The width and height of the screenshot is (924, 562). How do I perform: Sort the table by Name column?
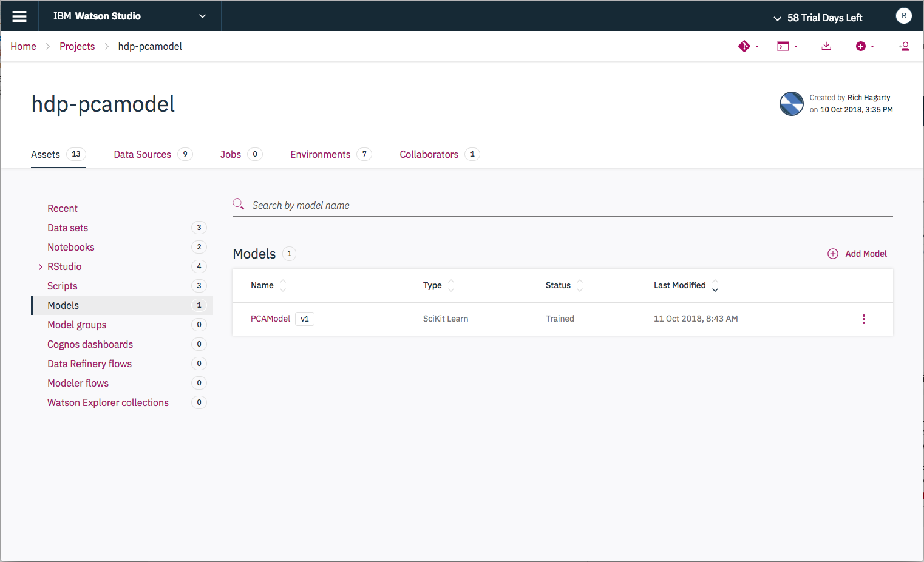pos(268,285)
